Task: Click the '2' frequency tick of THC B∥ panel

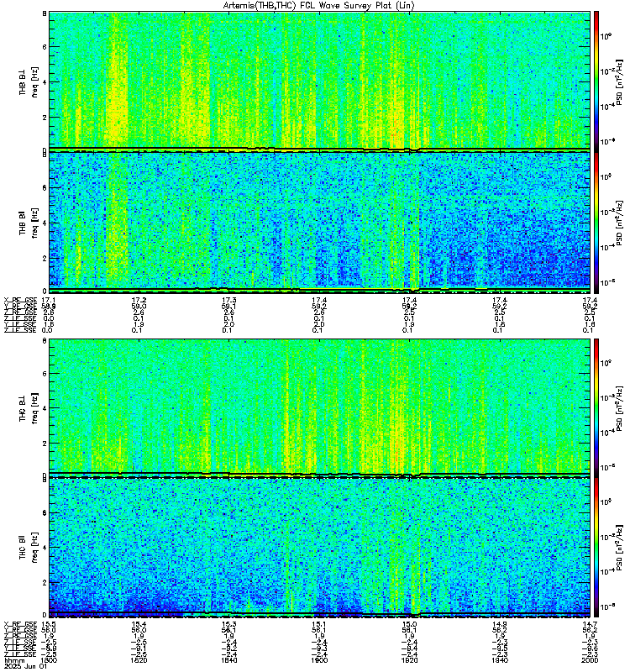Action: coord(45,583)
